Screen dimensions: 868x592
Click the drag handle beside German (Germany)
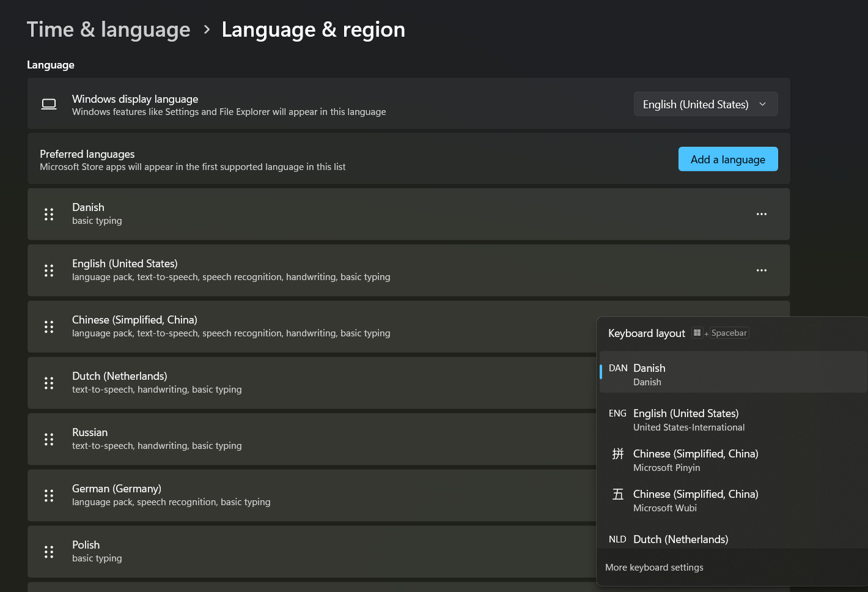tap(49, 495)
